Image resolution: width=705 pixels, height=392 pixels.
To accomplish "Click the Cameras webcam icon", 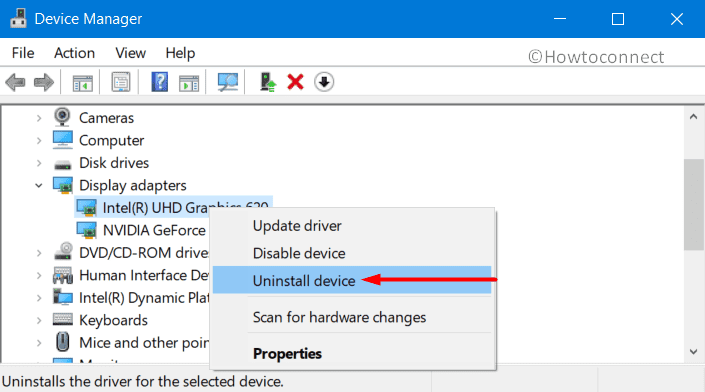I will pyautogui.click(x=62, y=117).
